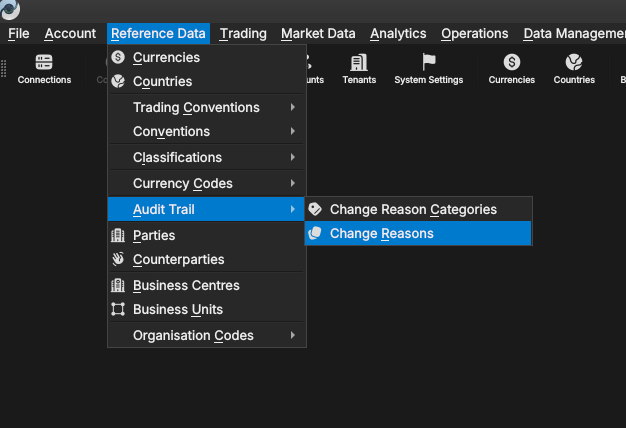Open the Operations menu
Image resolution: width=626 pixels, height=428 pixels.
[x=475, y=34]
